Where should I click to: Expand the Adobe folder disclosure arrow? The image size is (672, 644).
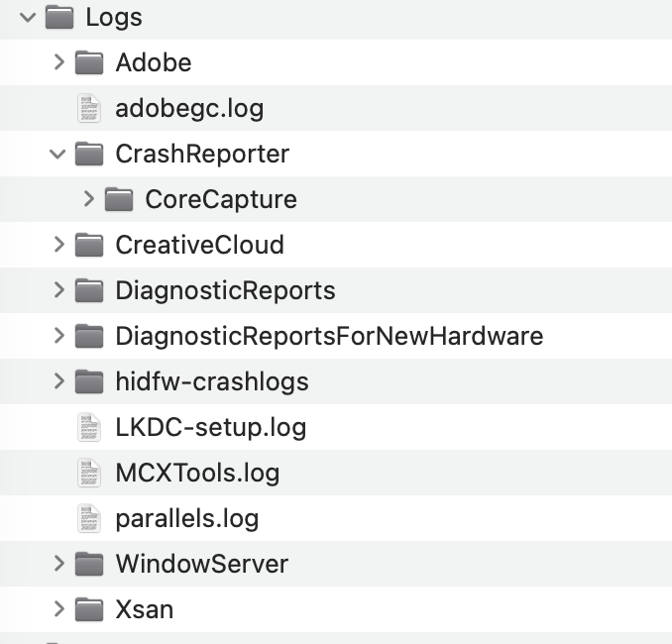point(58,62)
